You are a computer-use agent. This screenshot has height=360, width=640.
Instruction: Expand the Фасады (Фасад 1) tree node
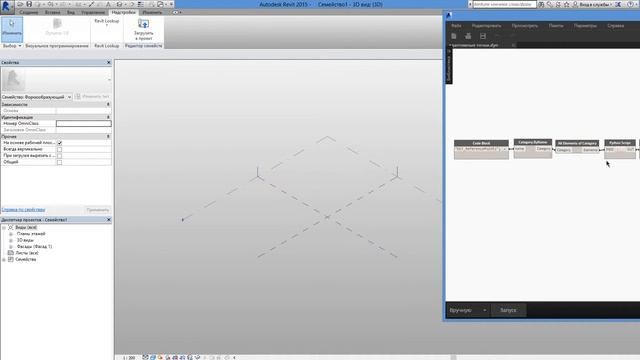coord(11,247)
